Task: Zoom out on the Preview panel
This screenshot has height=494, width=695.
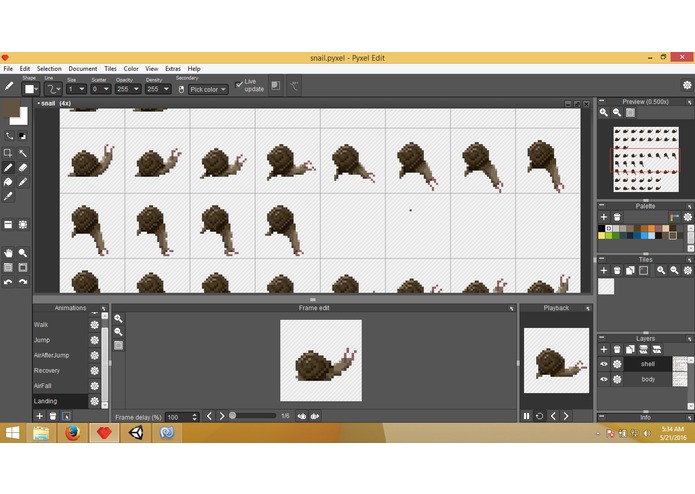Action: coord(617,113)
